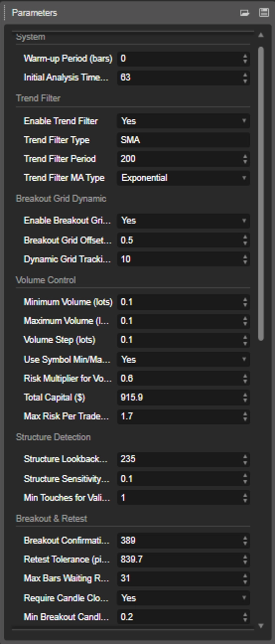Decrement Volume Step using its down arrow
The height and width of the screenshot is (644, 275).
(x=246, y=342)
